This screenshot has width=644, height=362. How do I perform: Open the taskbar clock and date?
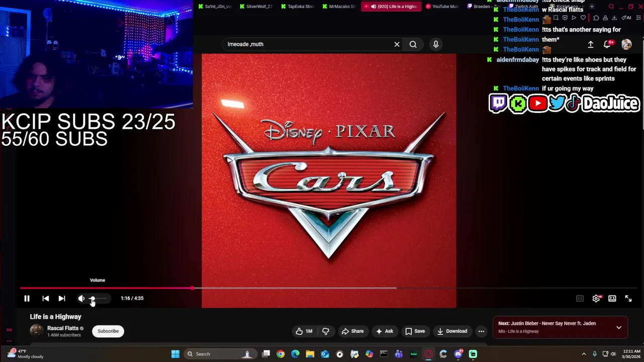(631, 354)
